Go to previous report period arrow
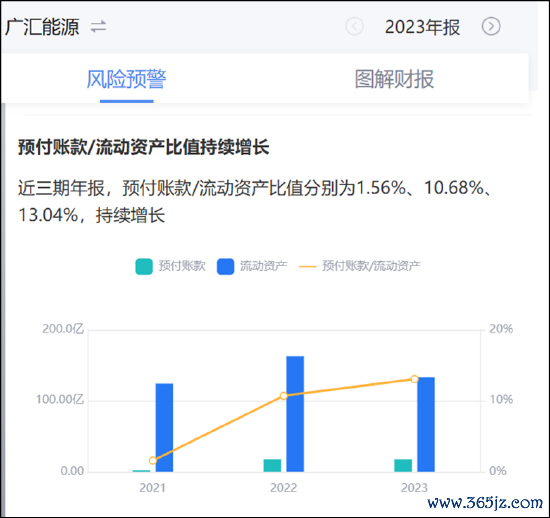The width and height of the screenshot is (550, 518). pyautogui.click(x=354, y=26)
